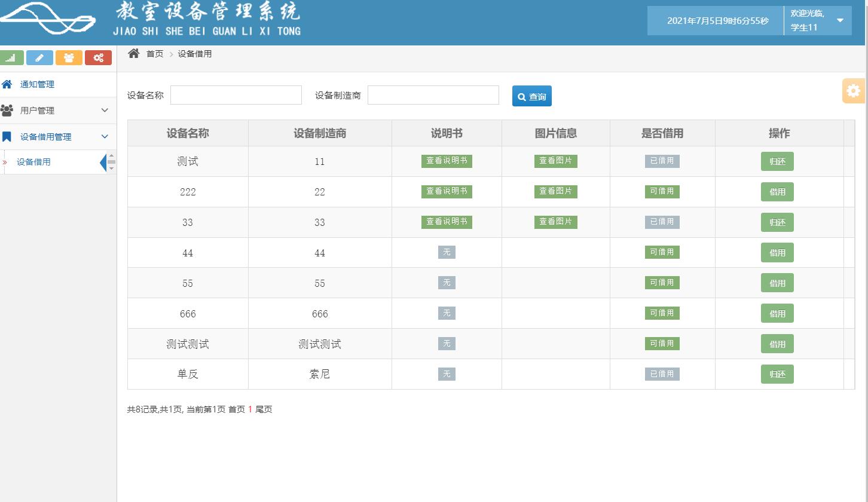The width and height of the screenshot is (868, 502).
Task: Click the orange gear button on the right
Action: [854, 91]
